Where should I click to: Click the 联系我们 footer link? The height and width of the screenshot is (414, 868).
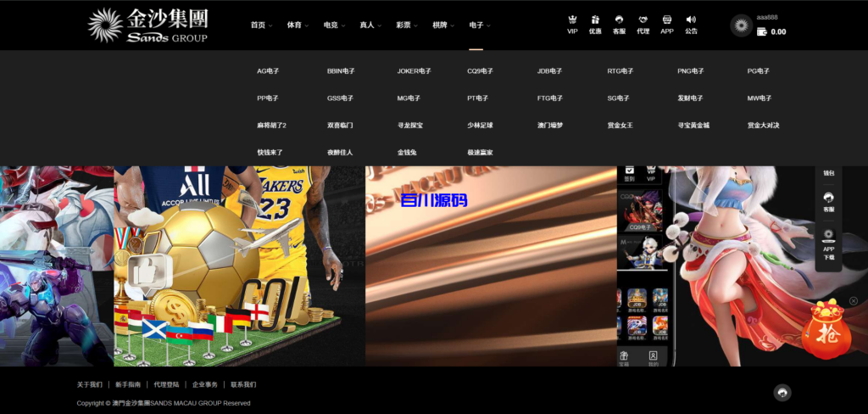243,384
